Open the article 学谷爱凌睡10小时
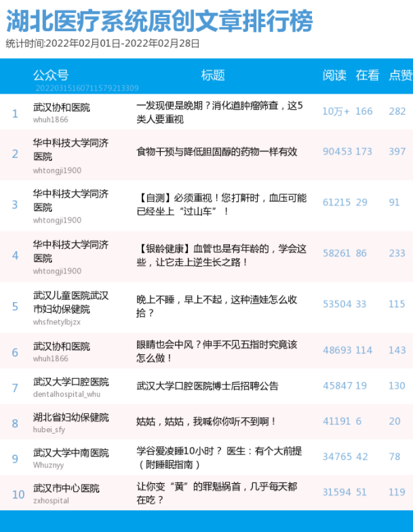 point(219,457)
